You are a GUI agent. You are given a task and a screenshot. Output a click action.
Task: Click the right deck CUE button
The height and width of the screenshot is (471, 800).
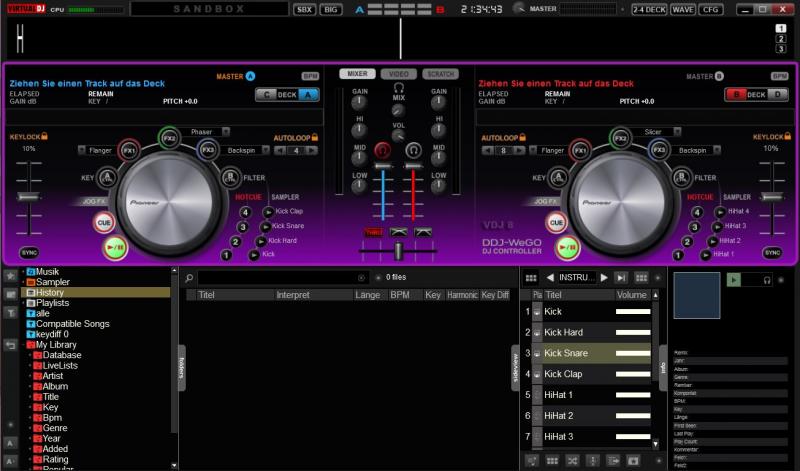point(556,222)
